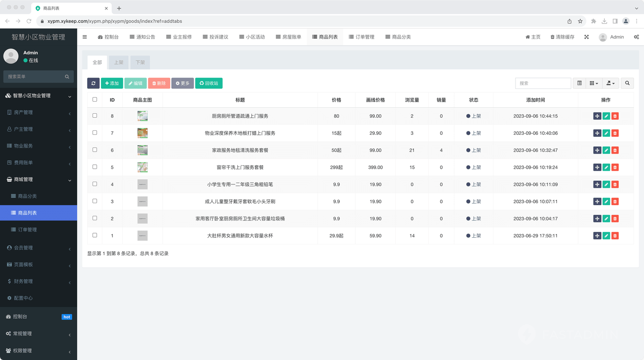The height and width of the screenshot is (360, 644).
Task: Open the 订单管理 tab in top navbar
Action: pos(361,37)
